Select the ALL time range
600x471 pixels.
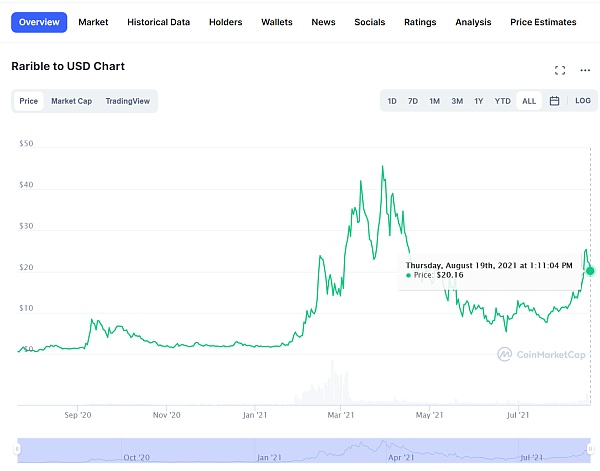529,101
